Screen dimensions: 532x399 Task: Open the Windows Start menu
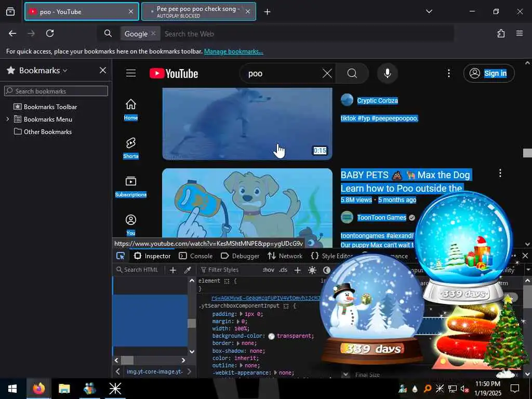coord(12,389)
